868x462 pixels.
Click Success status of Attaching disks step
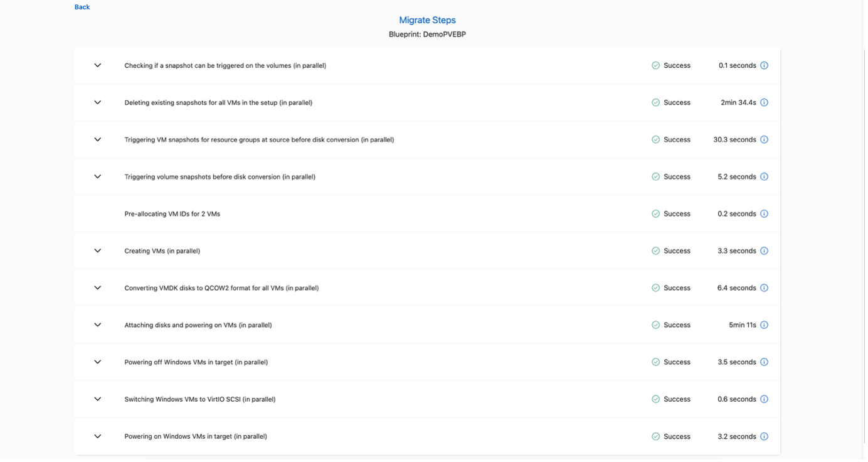click(676, 325)
